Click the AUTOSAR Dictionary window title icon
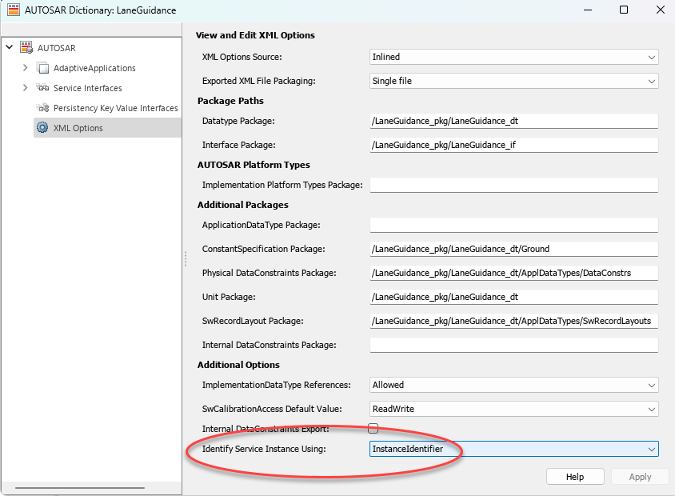This screenshot has width=675, height=496. point(13,9)
